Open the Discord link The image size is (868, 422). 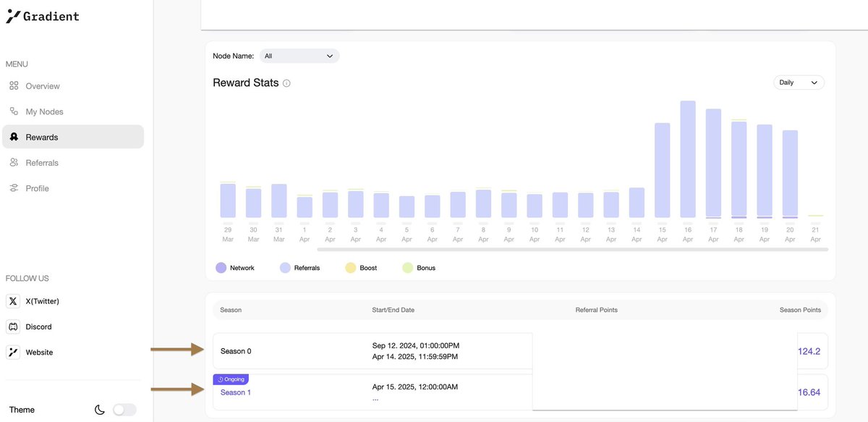39,326
